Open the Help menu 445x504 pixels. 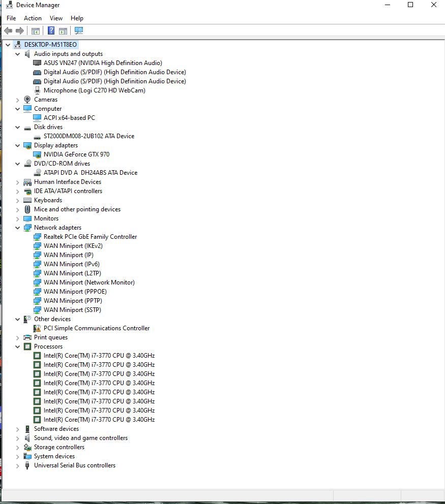tap(77, 18)
